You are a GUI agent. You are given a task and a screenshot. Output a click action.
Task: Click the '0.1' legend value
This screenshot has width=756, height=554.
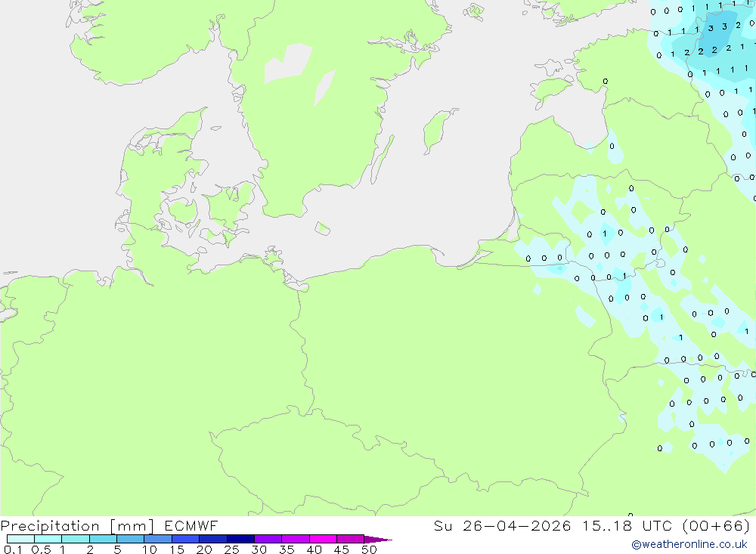[13, 549]
